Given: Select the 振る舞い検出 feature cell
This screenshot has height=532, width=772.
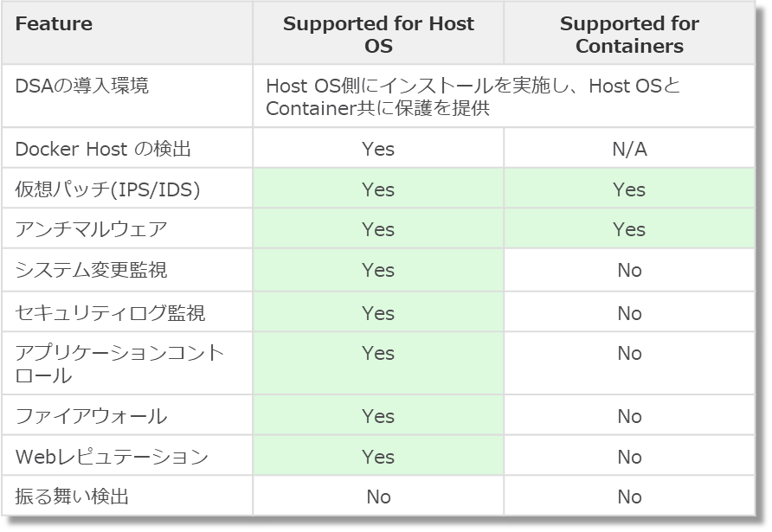Looking at the screenshot, I should pyautogui.click(x=73, y=497).
